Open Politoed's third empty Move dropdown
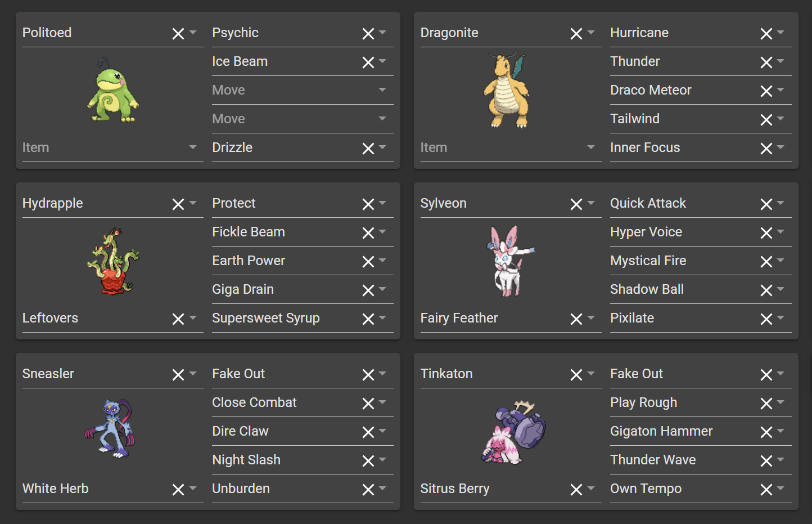 coord(382,89)
